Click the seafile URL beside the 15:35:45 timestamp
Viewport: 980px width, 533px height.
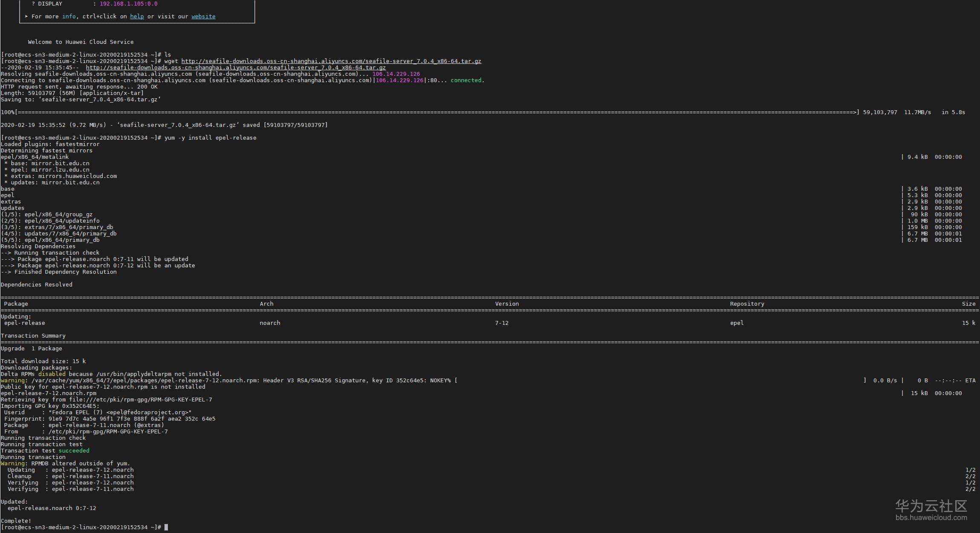pyautogui.click(x=236, y=67)
